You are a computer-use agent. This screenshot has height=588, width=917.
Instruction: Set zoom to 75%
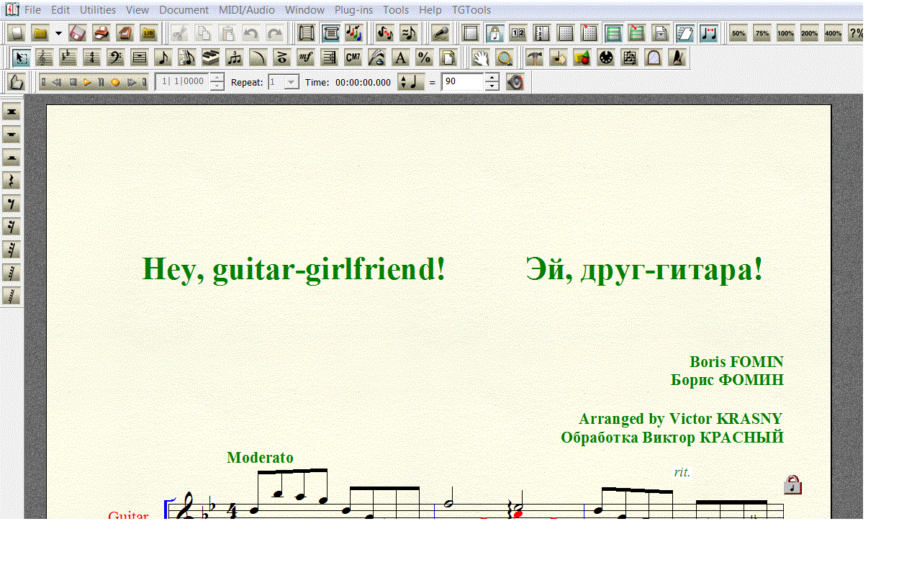[762, 33]
